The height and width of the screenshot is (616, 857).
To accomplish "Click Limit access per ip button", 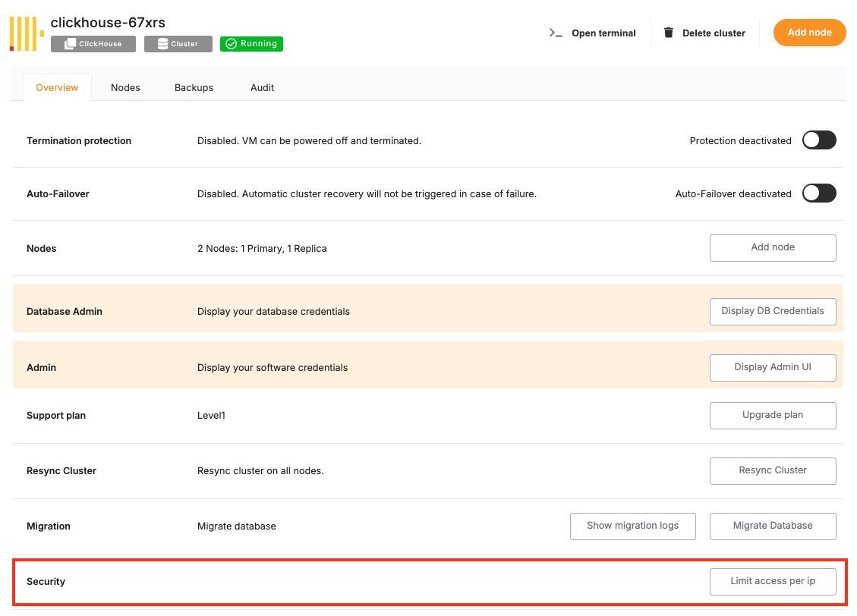I will click(x=772, y=581).
